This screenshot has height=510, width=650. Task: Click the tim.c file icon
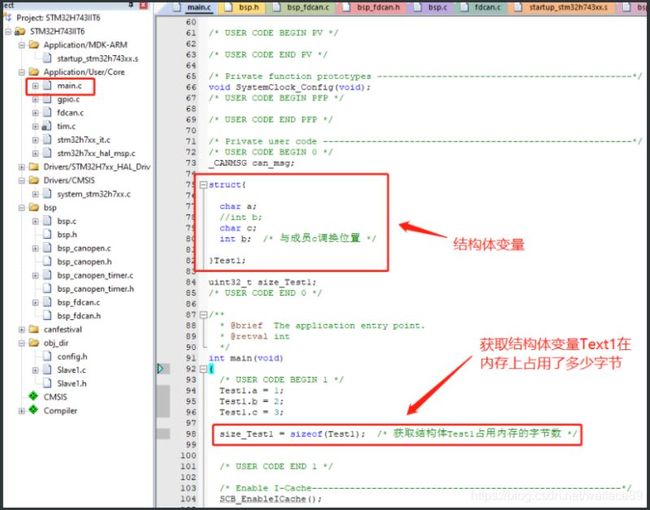pyautogui.click(x=47, y=126)
